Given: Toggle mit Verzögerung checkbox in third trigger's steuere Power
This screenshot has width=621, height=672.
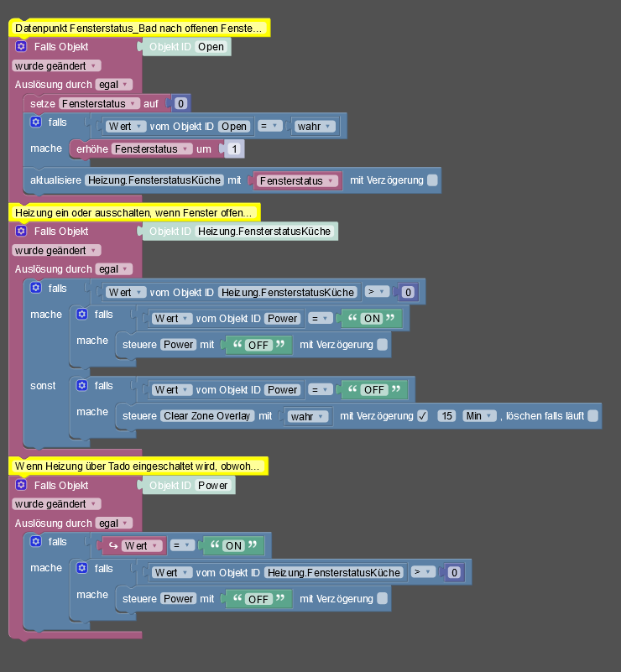Looking at the screenshot, I should (383, 599).
